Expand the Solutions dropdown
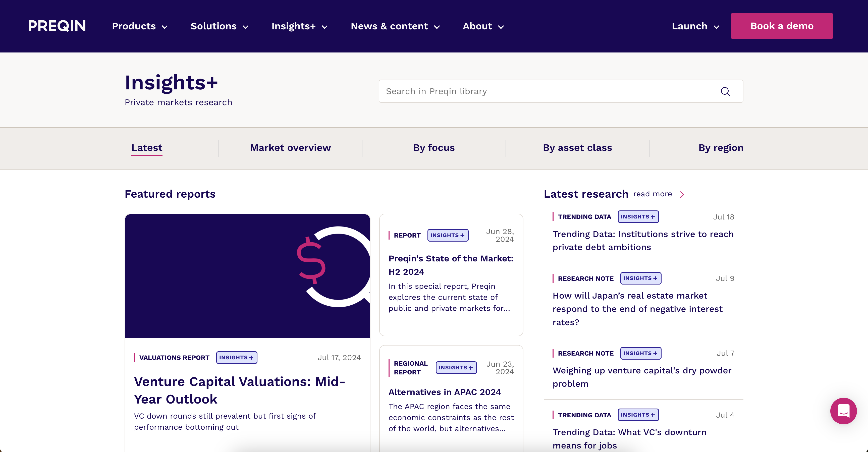 click(x=220, y=26)
